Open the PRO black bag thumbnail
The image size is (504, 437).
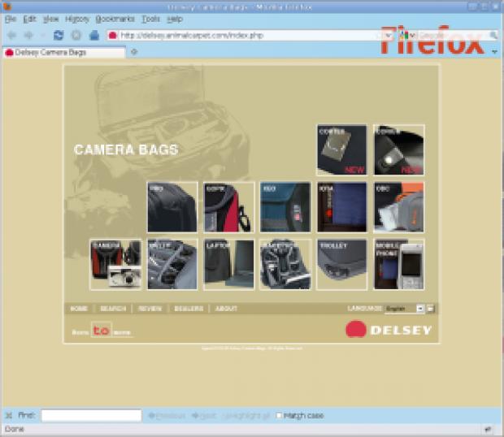(x=172, y=207)
